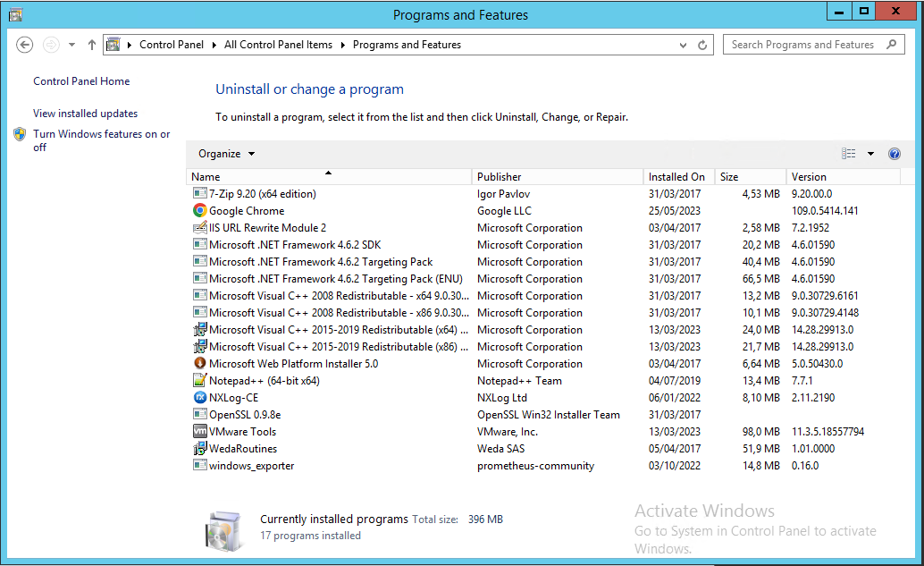The width and height of the screenshot is (924, 566).
Task: Select the WedaRoutines entry
Action: pyautogui.click(x=243, y=449)
